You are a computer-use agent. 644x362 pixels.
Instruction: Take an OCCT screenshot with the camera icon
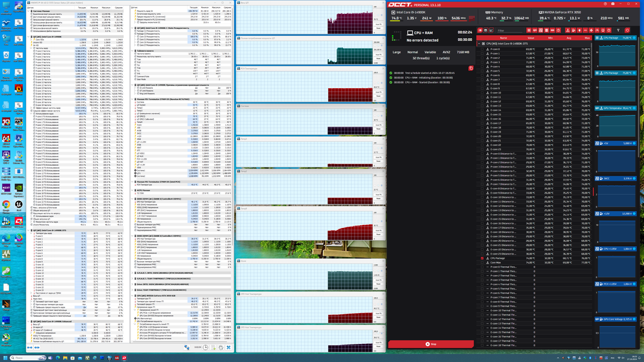pyautogui.click(x=613, y=4)
